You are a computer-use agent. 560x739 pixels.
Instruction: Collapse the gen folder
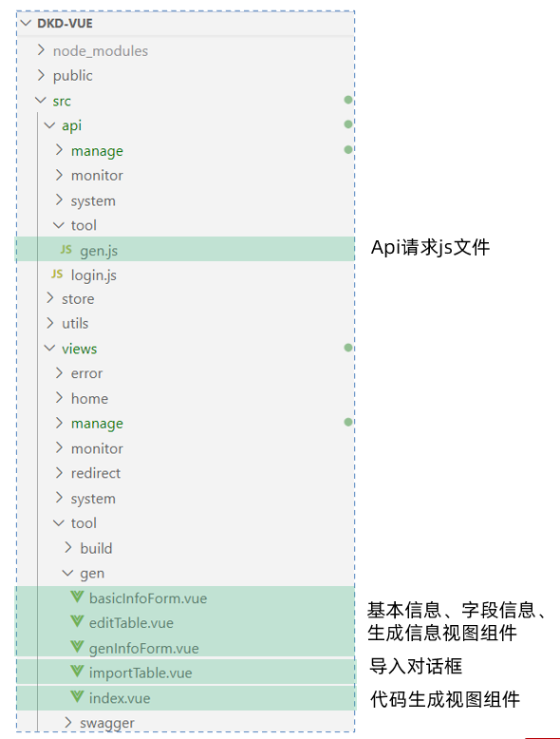point(67,573)
